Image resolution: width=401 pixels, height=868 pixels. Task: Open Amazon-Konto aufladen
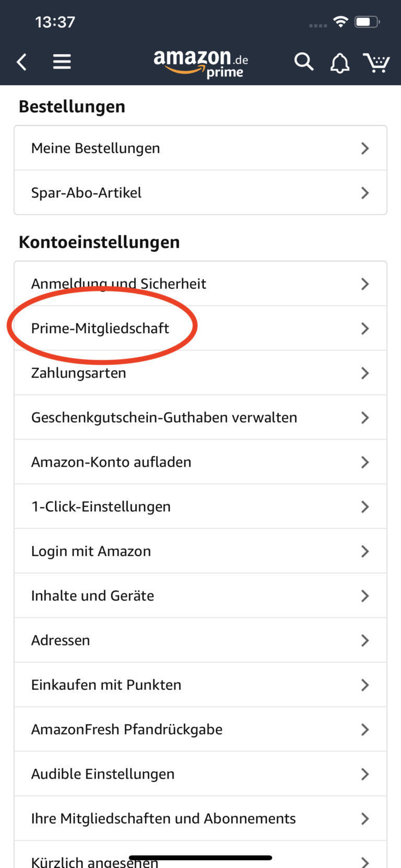coord(200,462)
